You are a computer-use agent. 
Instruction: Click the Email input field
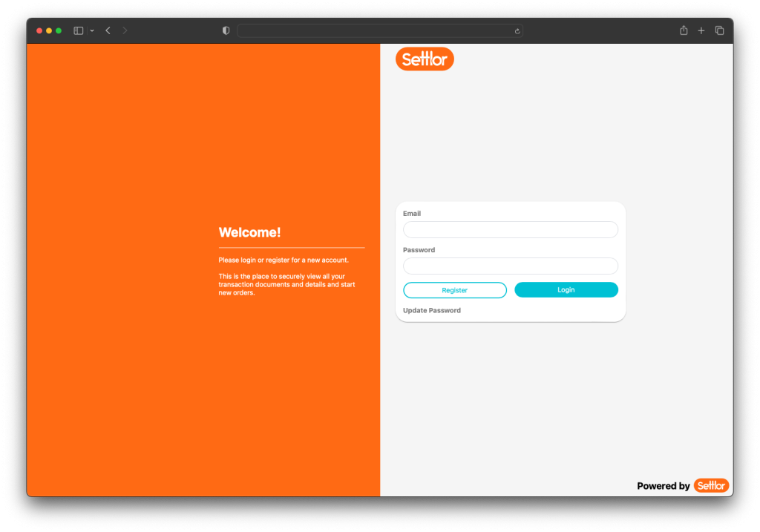pyautogui.click(x=510, y=229)
